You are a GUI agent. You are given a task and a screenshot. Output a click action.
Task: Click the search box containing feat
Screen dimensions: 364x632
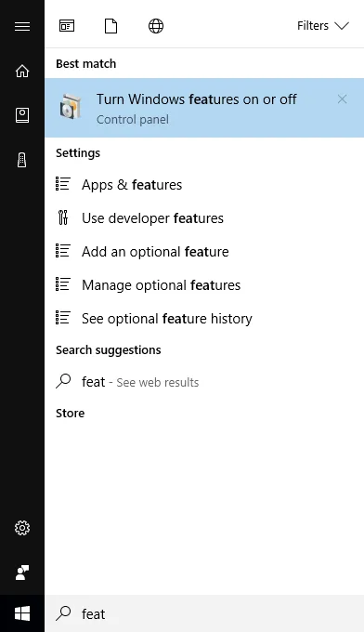click(x=204, y=613)
